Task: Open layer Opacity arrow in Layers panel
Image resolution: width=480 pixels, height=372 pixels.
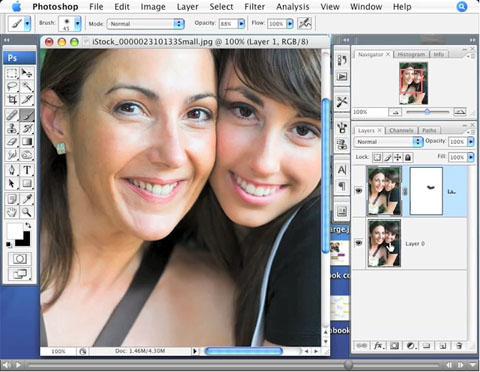Action: click(470, 142)
